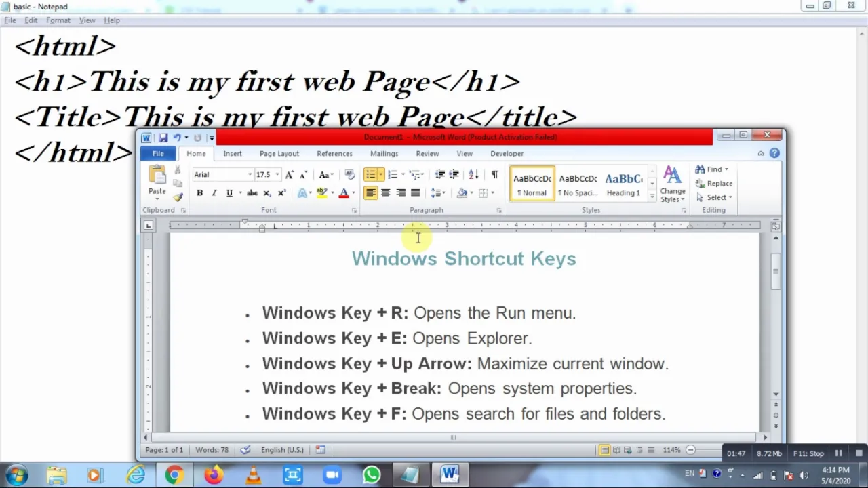Select the Format Painter brush

(178, 197)
